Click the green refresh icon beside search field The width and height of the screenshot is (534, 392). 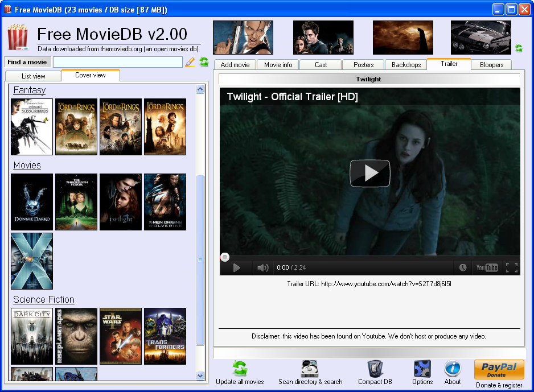(204, 61)
